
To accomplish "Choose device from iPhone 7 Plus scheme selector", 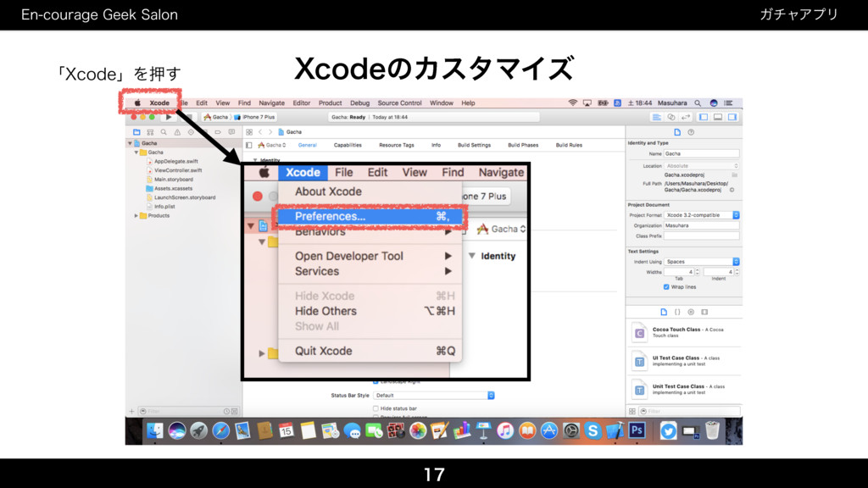I will [x=255, y=117].
